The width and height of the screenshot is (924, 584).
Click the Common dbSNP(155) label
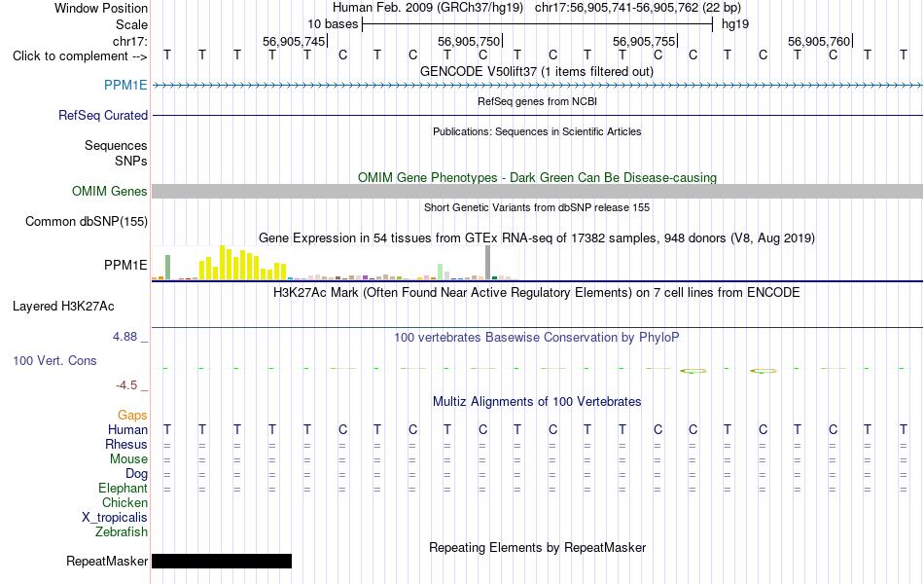pos(86,221)
